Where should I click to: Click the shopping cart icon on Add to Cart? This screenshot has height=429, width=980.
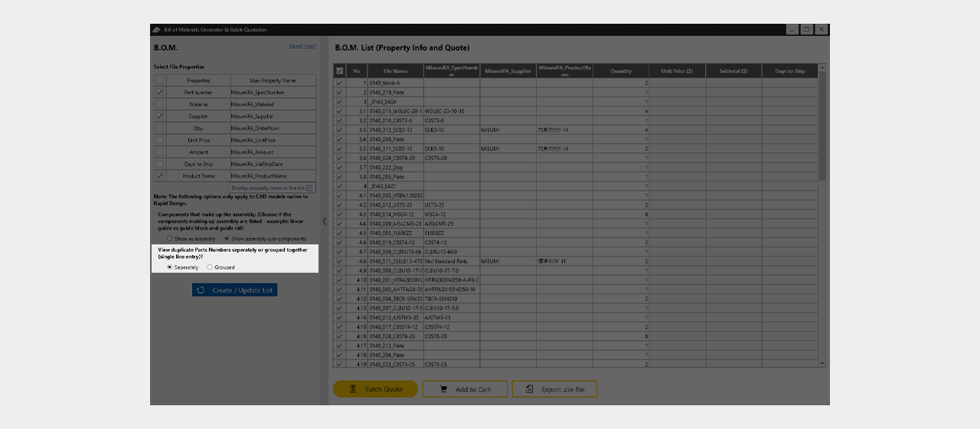(443, 389)
